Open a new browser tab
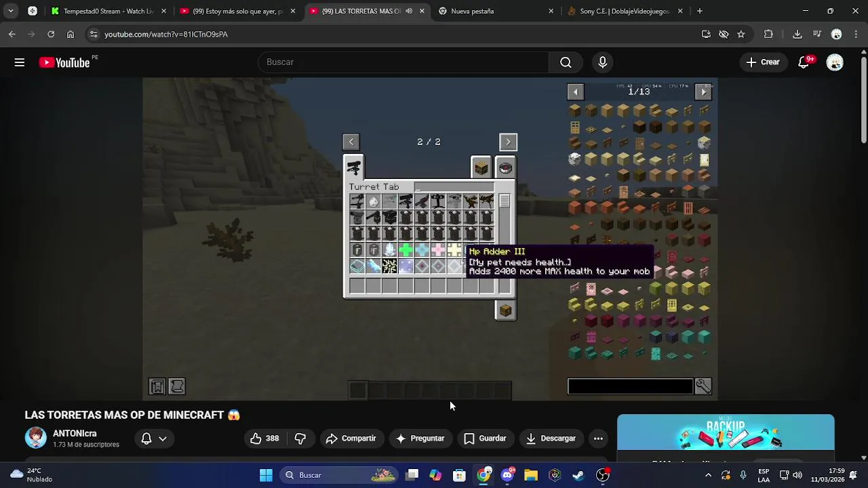The image size is (868, 488). (x=699, y=11)
